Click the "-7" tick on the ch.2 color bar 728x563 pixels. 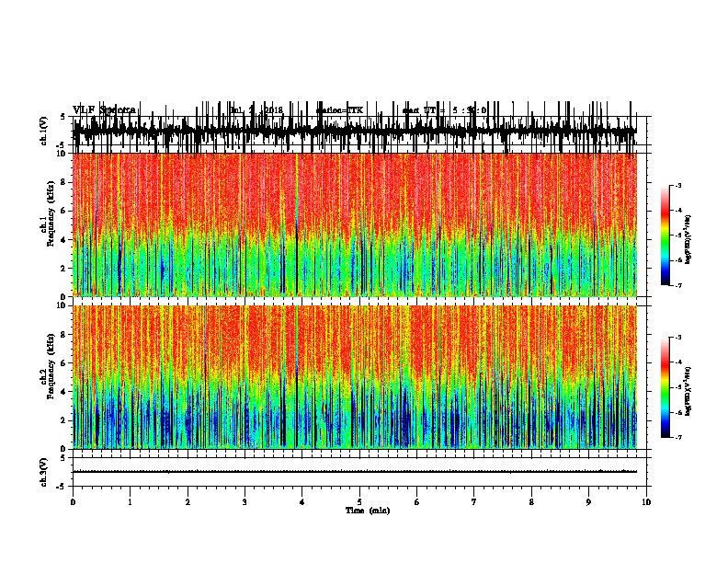[677, 437]
